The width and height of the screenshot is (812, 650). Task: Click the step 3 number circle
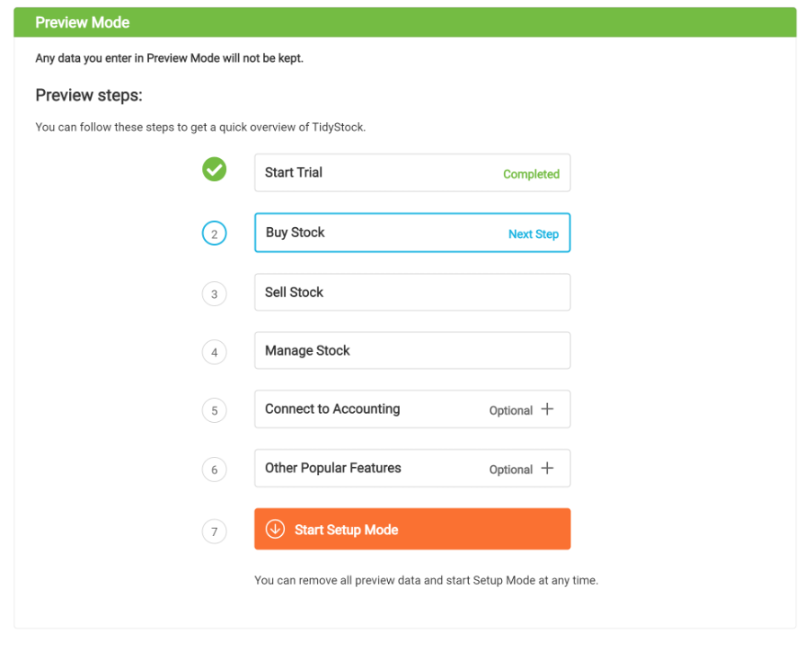point(215,294)
